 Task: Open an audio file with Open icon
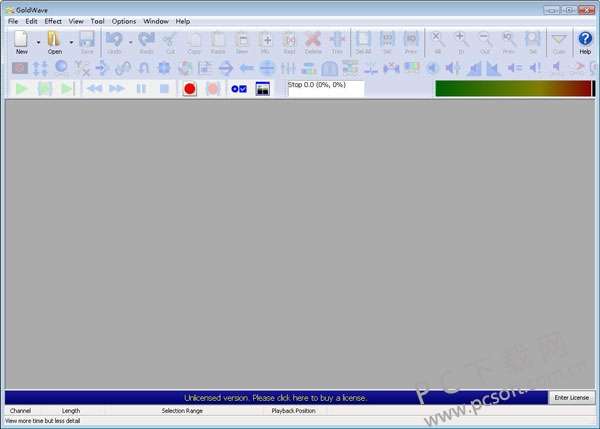[54, 42]
